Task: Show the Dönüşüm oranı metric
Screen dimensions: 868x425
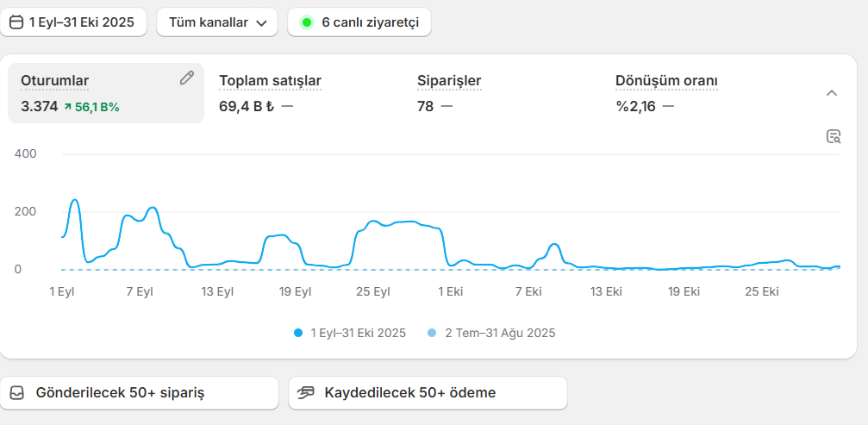Action: pos(666,81)
